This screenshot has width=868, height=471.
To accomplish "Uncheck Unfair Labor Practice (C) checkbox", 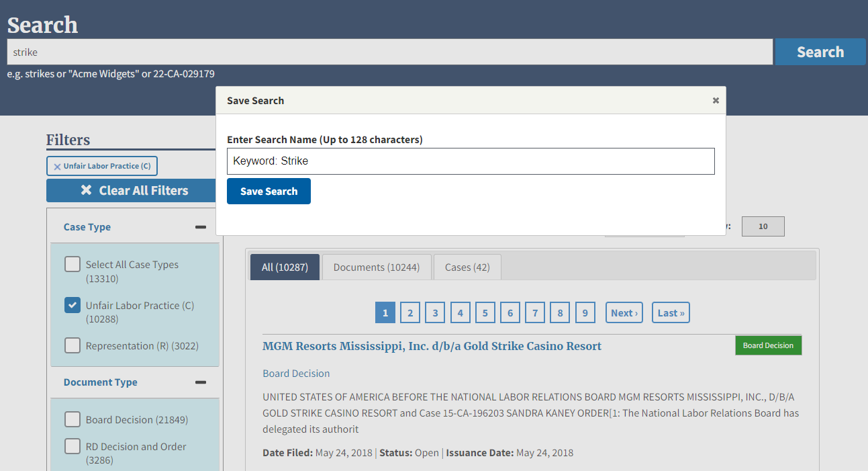I will pos(73,305).
